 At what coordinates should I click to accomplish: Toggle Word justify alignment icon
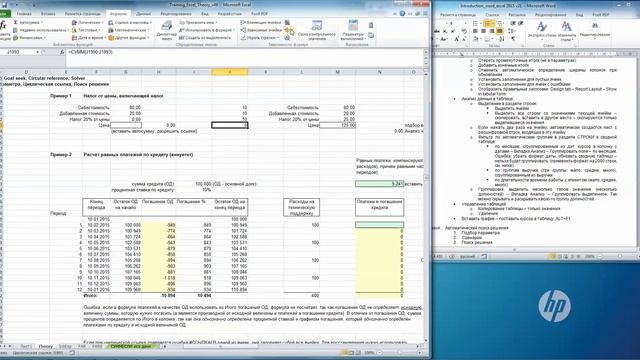[x=499, y=31]
